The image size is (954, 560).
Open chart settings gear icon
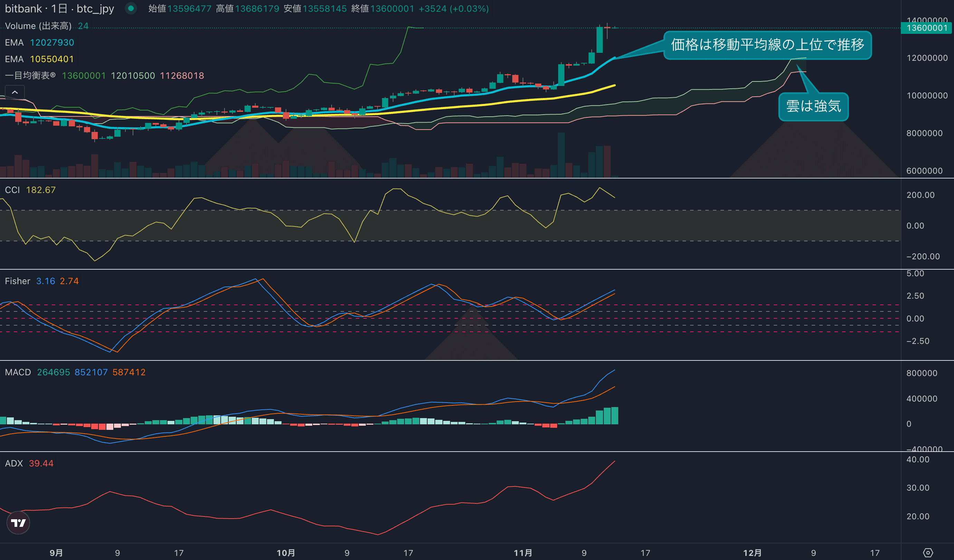[928, 552]
